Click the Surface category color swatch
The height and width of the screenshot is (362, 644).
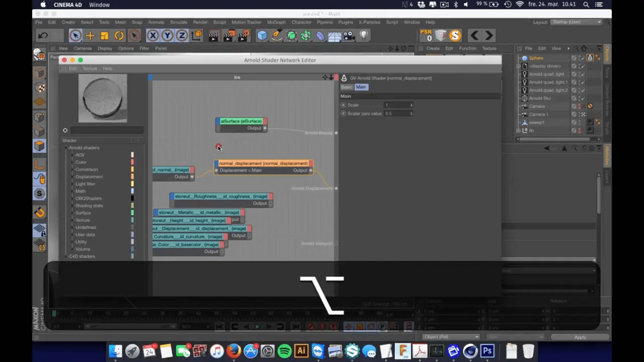(x=132, y=213)
